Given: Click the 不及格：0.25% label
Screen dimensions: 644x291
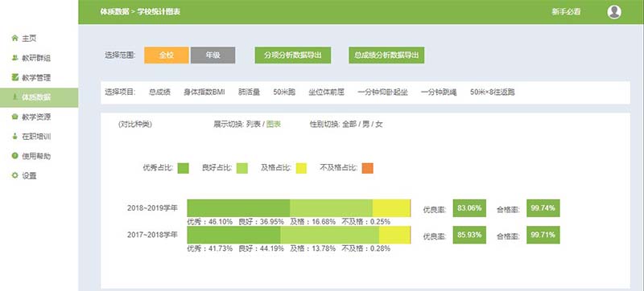Looking at the screenshot, I should coord(366,222).
